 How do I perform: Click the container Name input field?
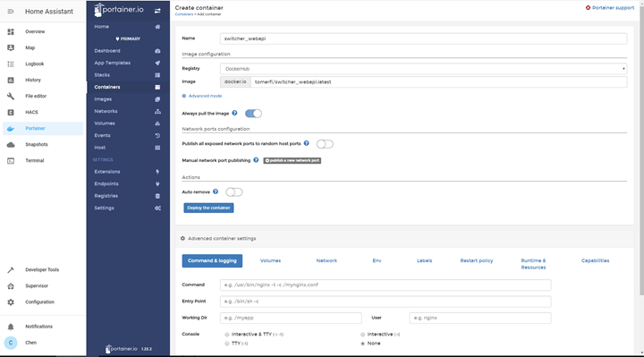(x=423, y=38)
